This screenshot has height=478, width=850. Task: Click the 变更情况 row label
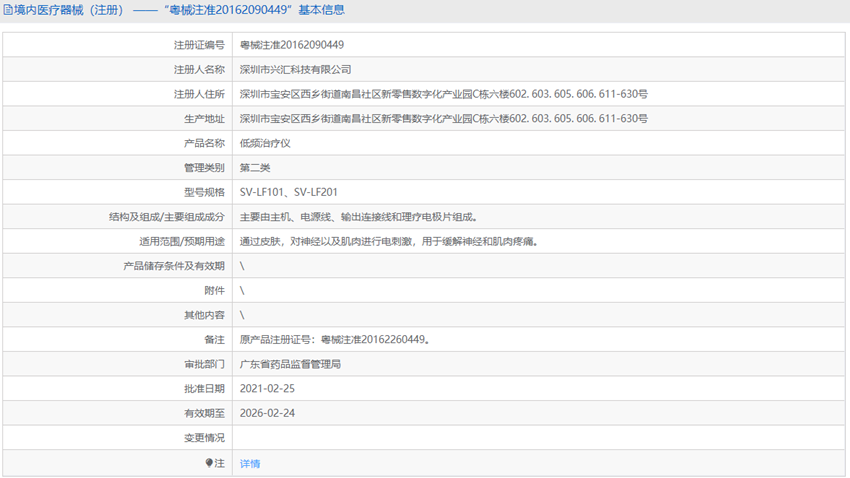[204, 437]
